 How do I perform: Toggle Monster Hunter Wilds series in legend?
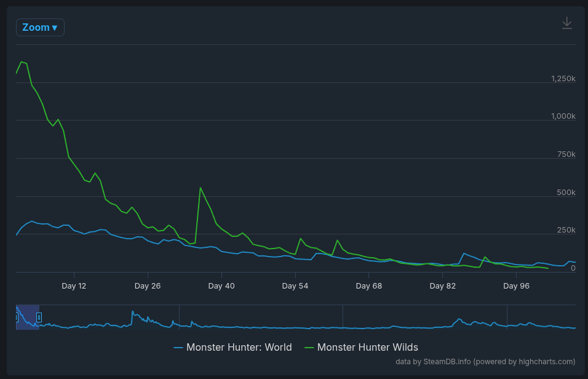tap(361, 347)
